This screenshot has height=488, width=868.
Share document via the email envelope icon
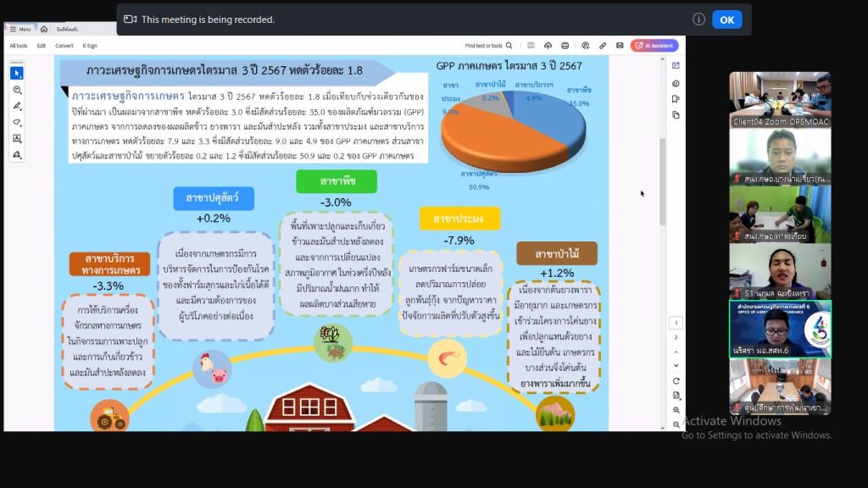pos(620,46)
